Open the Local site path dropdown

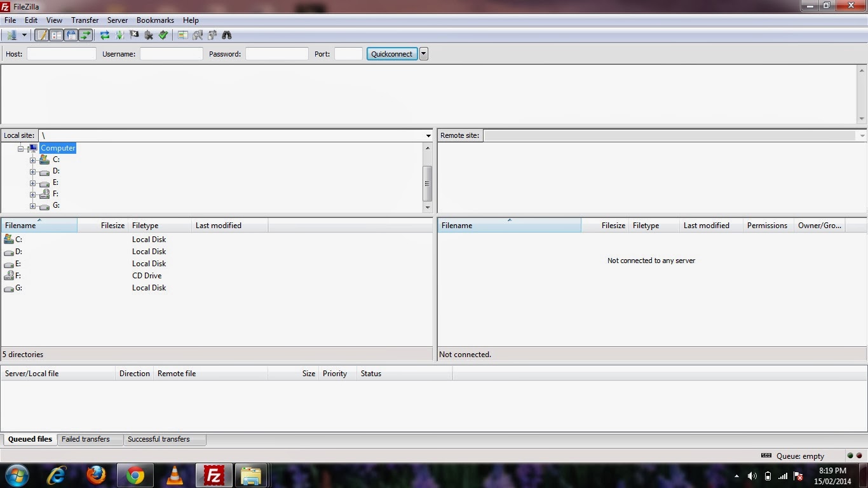pos(429,135)
